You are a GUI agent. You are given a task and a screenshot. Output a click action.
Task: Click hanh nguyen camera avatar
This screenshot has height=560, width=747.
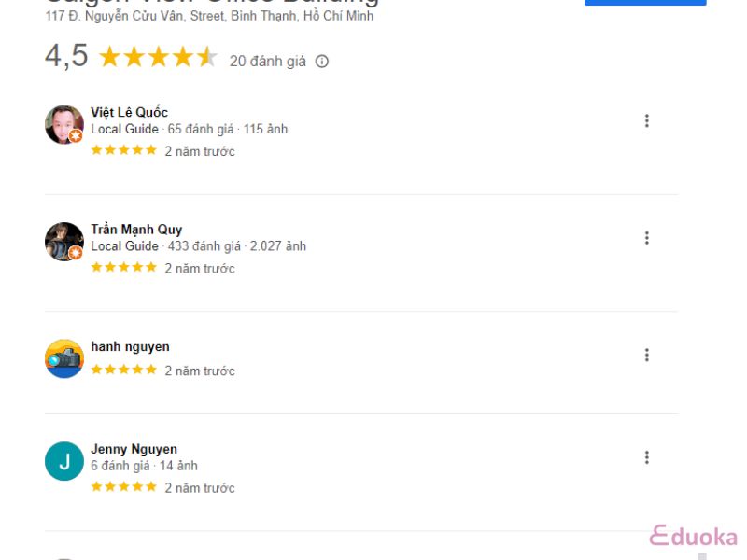coord(64,359)
